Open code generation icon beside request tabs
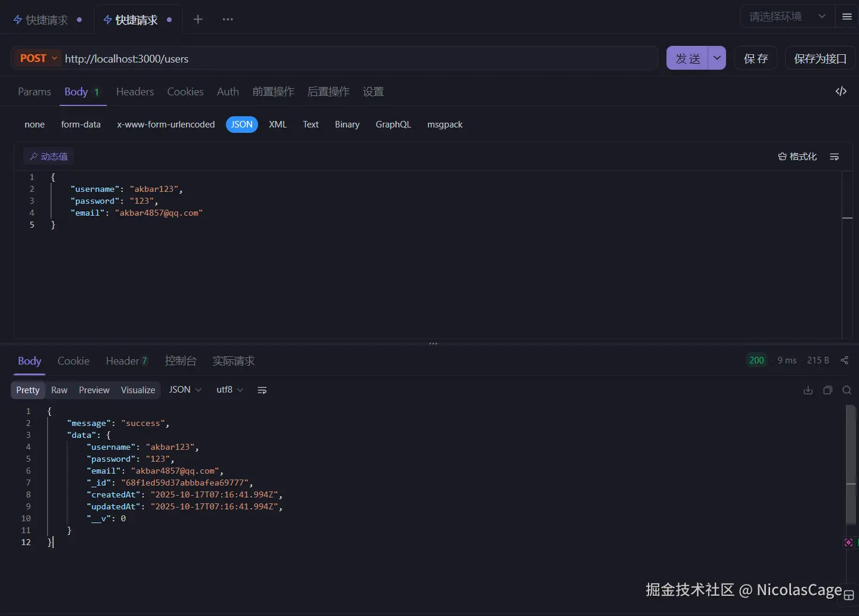 coord(841,91)
